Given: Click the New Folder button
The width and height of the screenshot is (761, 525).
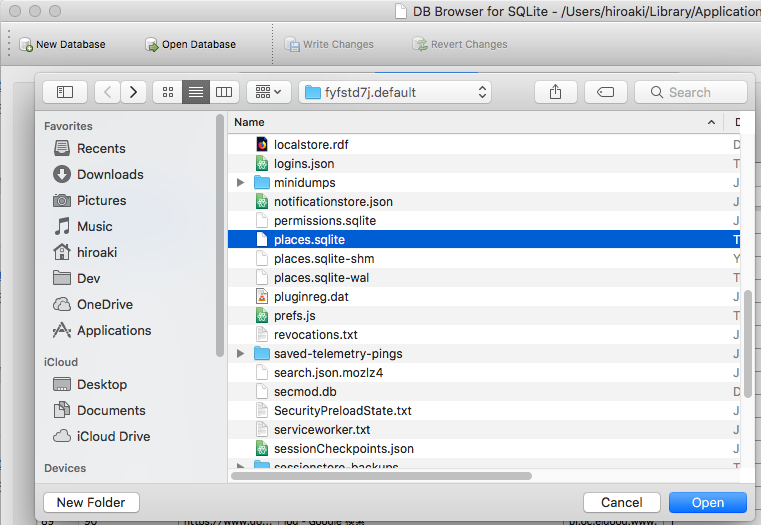Looking at the screenshot, I should (91, 503).
